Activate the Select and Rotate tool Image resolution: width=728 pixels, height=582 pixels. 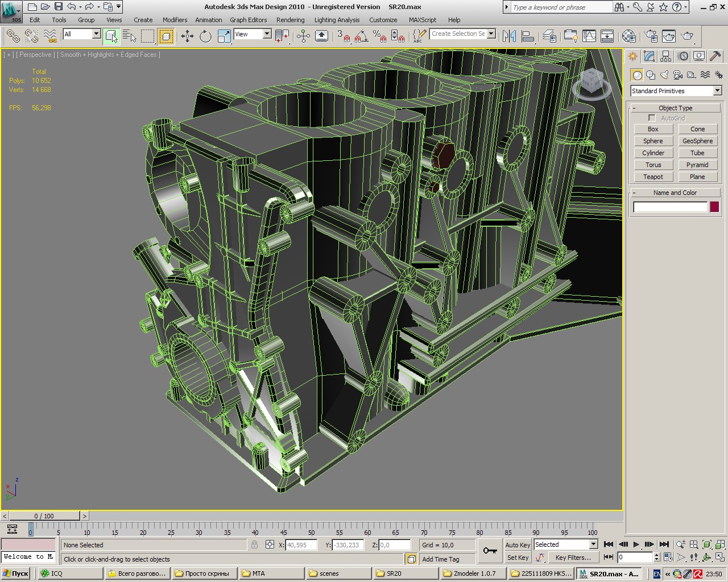205,36
